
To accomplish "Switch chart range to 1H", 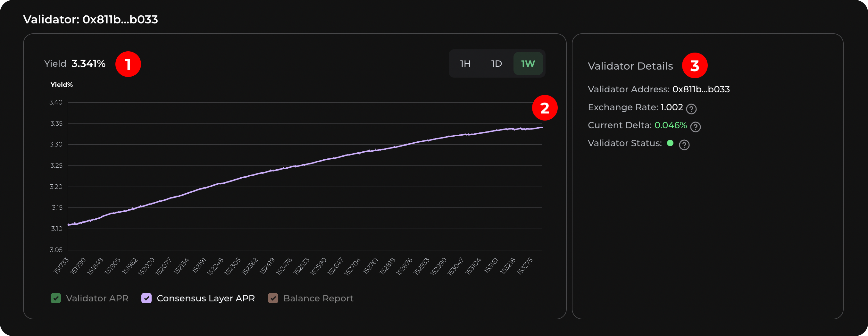I will click(x=465, y=64).
